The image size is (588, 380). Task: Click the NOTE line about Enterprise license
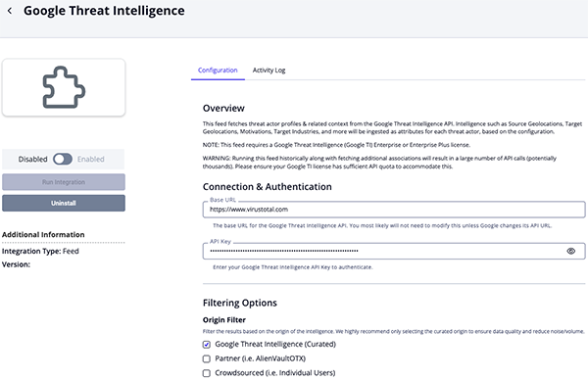point(336,145)
